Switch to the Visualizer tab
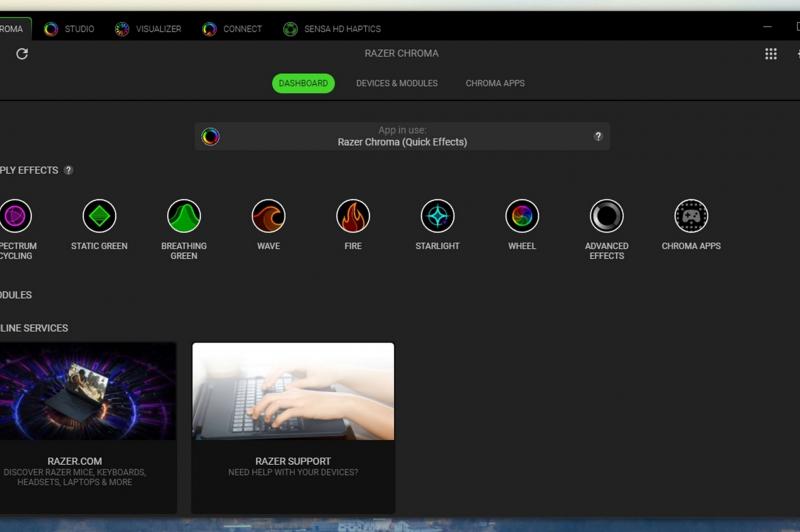This screenshot has width=800, height=532. pos(148,29)
